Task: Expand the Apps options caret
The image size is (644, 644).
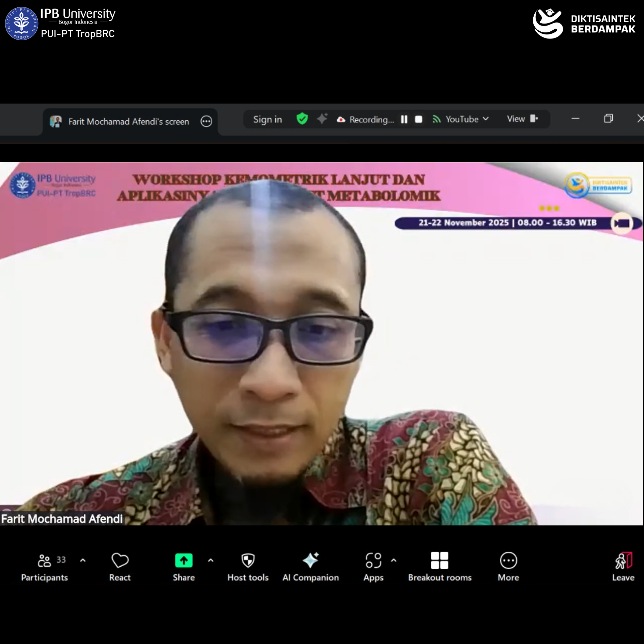Action: (394, 560)
